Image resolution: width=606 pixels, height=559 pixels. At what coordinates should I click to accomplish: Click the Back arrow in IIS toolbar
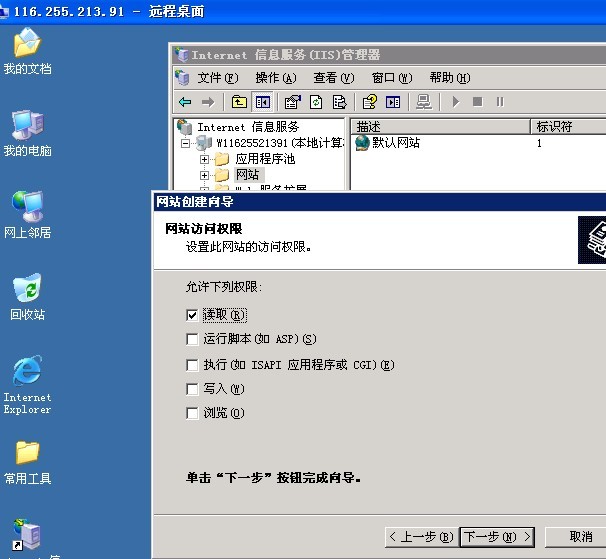tap(185, 102)
